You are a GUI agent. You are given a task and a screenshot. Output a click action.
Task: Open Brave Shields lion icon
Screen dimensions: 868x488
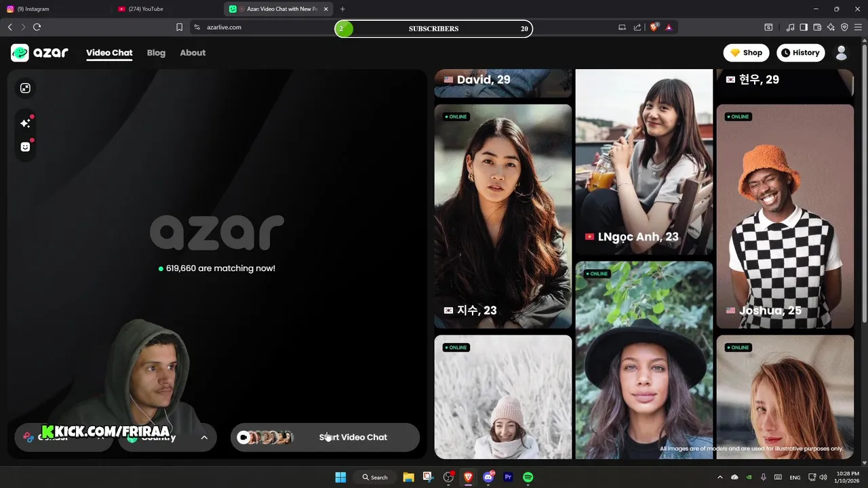tap(654, 27)
